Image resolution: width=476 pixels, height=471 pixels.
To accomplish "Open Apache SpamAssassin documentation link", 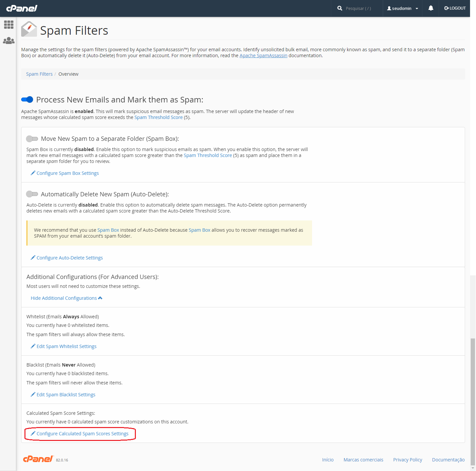I will click(x=263, y=56).
